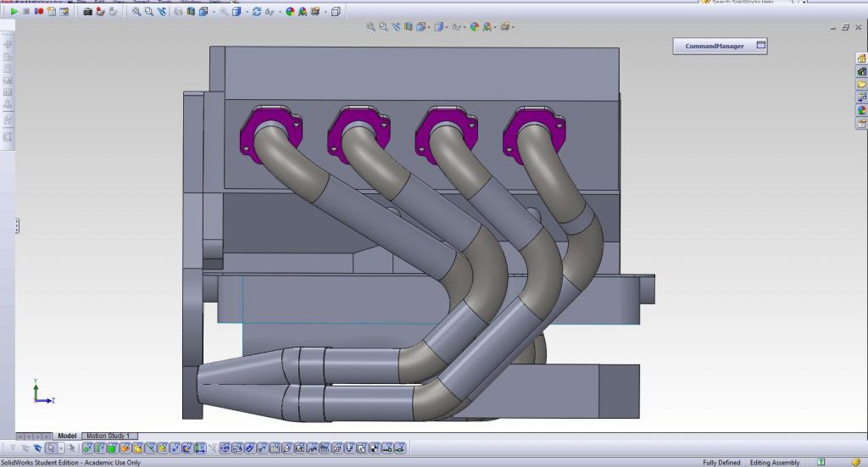Click the dock icon on the CommandManager button
Image resolution: width=868 pixels, height=467 pixels.
click(761, 45)
